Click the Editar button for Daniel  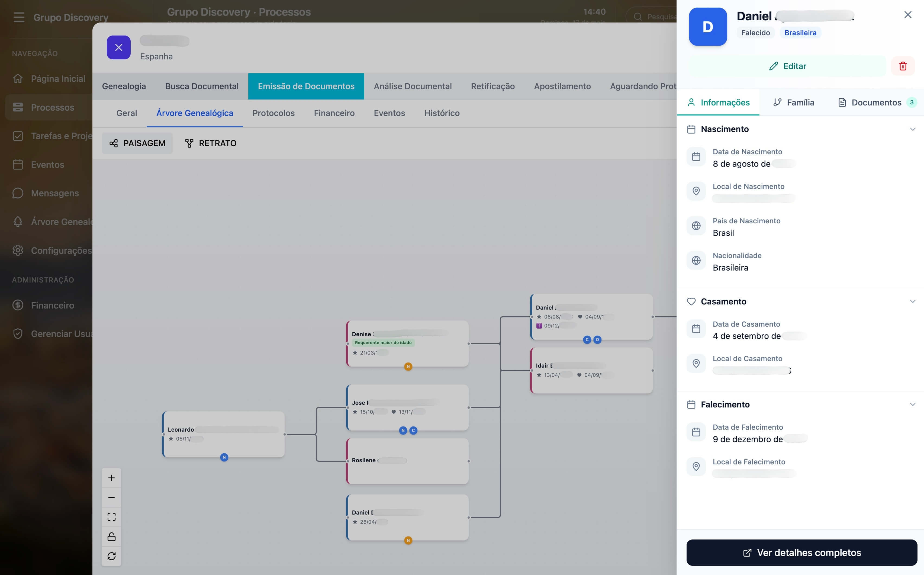click(x=787, y=66)
